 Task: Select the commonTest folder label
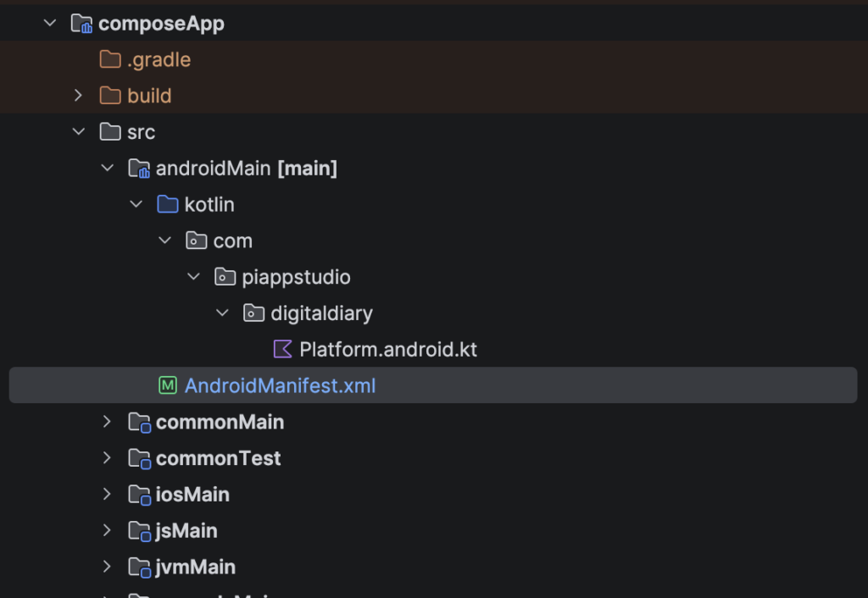[x=218, y=458]
